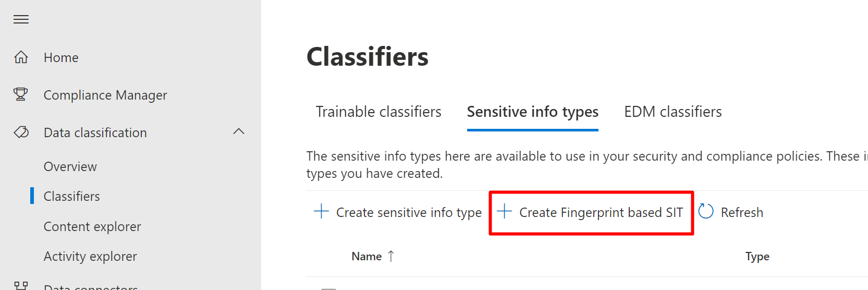Select the Sensitive info types tab

tap(532, 112)
